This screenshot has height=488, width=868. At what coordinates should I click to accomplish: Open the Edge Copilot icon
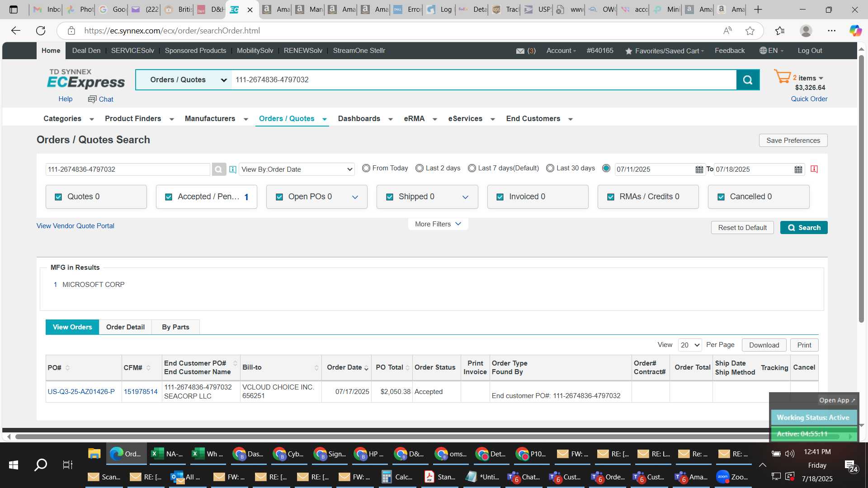(x=855, y=31)
